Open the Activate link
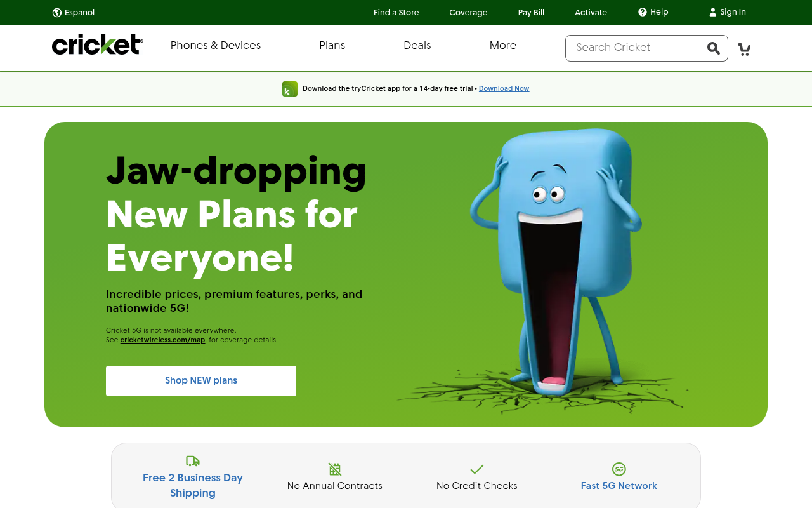 click(591, 13)
